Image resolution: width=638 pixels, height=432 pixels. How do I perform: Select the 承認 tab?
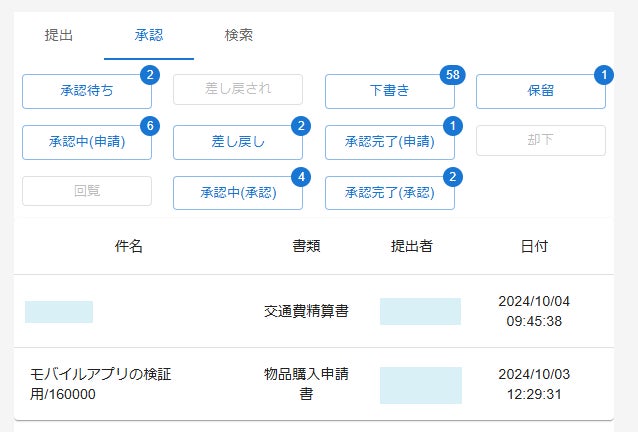[x=149, y=36]
